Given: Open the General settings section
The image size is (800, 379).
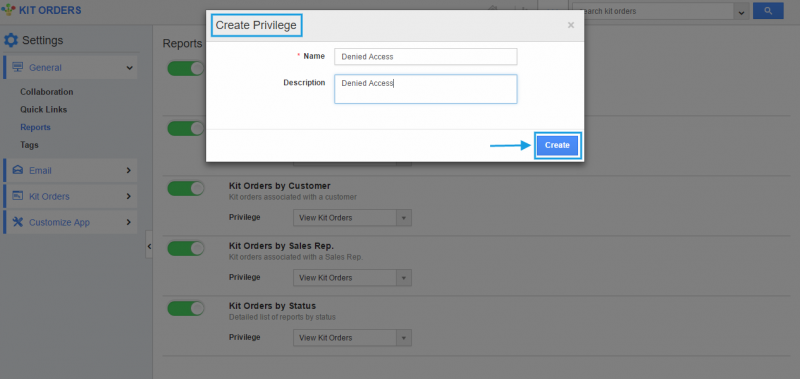Looking at the screenshot, I should [70, 68].
